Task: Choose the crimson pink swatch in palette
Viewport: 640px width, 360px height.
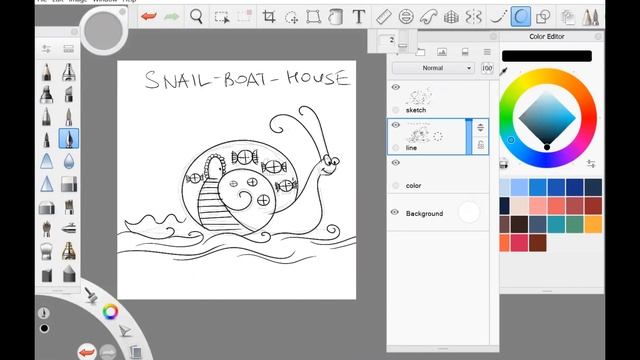Action: click(x=519, y=243)
